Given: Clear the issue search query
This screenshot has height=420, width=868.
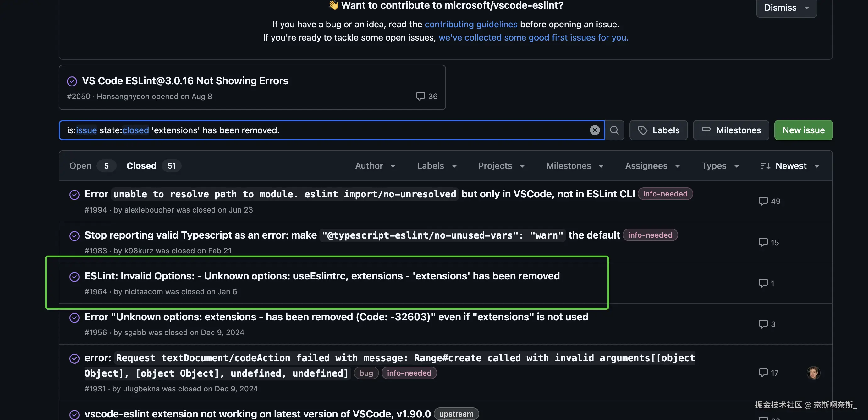Looking at the screenshot, I should coord(595,130).
